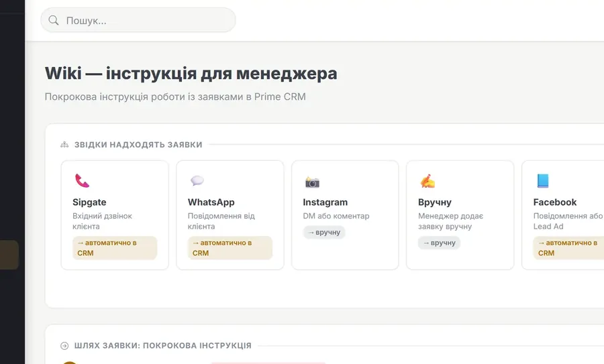
Task: Click 'автоматично в CRM' badge on Sipgate card
Action: coord(115,248)
